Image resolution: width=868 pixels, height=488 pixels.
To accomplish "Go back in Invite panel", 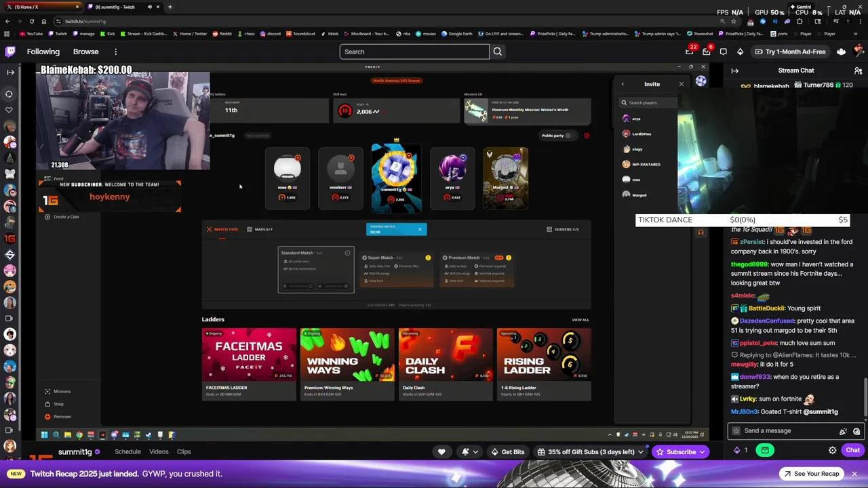I will click(623, 84).
